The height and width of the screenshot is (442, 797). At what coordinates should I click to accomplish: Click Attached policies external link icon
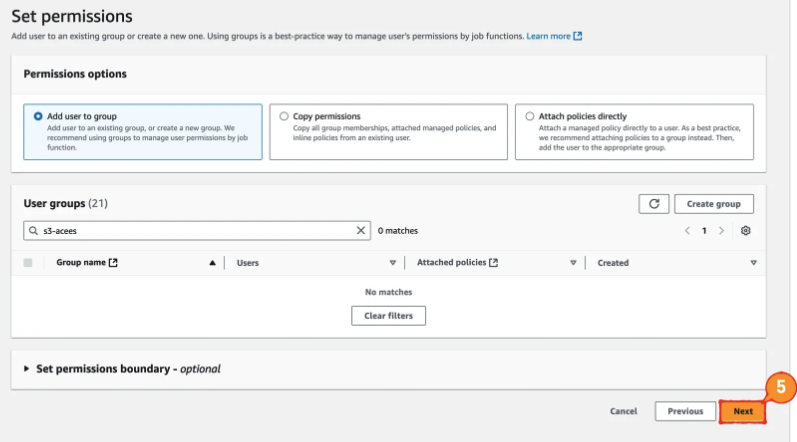coord(495,263)
